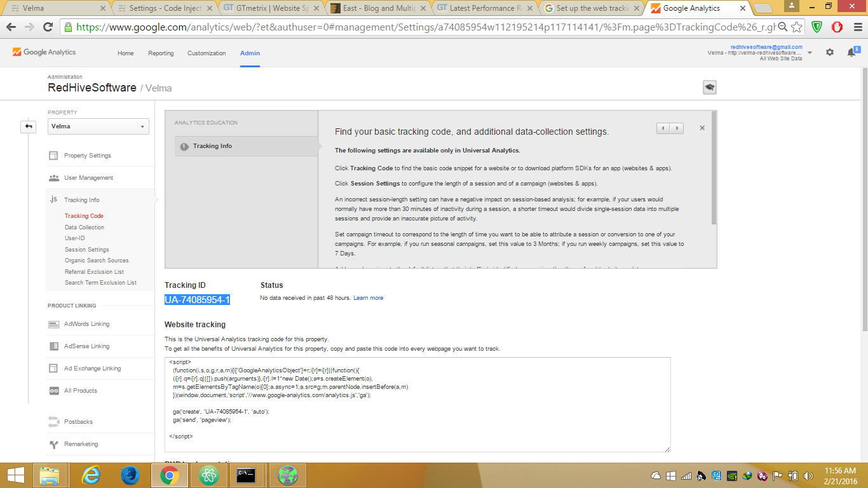Open Atom editor from taskbar
This screenshot has width=868, height=488.
pyautogui.click(x=208, y=475)
